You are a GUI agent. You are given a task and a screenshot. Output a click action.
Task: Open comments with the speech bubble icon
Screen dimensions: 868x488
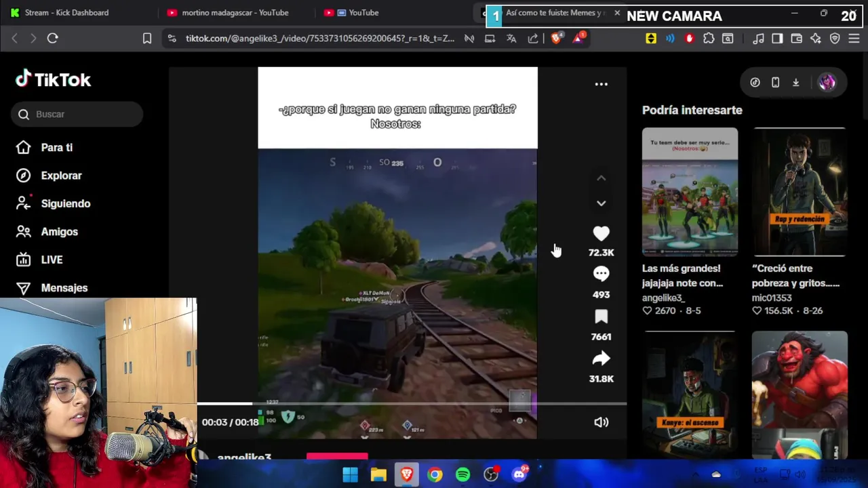(601, 274)
